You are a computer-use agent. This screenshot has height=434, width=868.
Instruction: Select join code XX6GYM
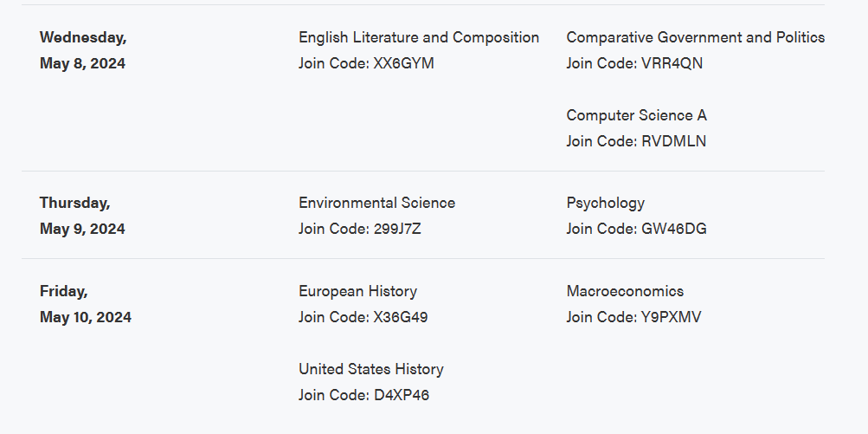coord(403,63)
